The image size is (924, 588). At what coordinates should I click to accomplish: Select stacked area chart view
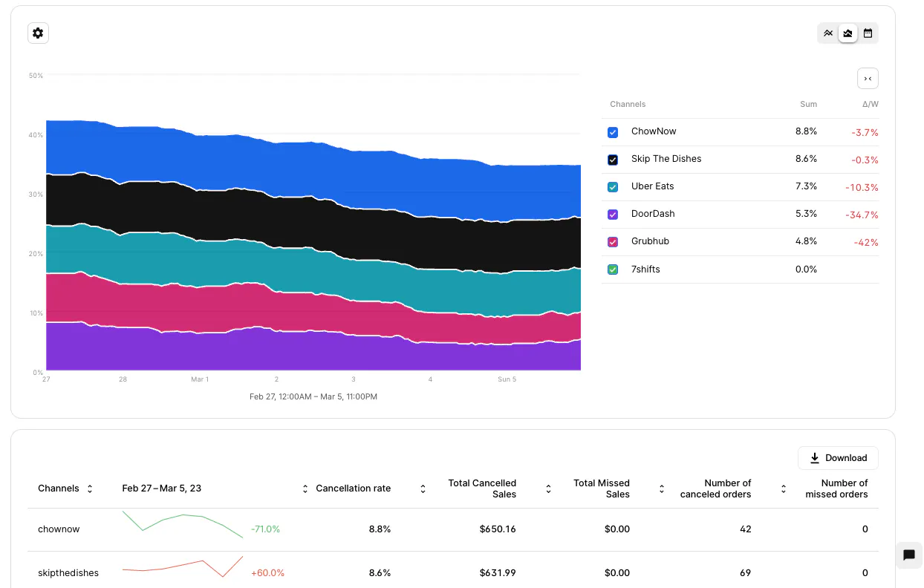pos(847,33)
